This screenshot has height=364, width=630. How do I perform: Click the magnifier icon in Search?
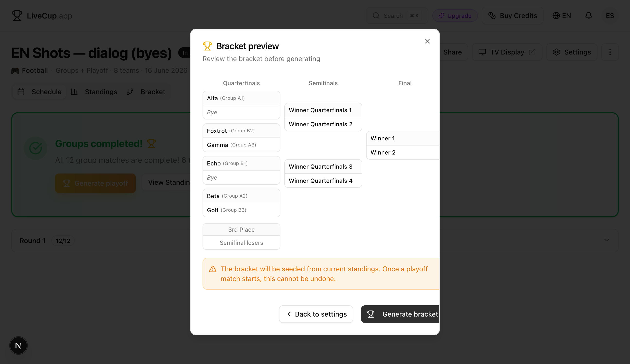pos(376,16)
